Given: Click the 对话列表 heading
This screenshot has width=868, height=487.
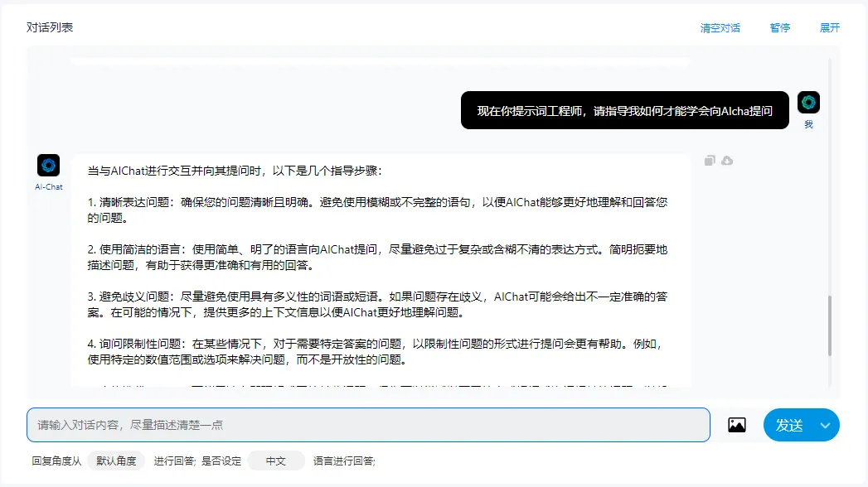Looking at the screenshot, I should click(50, 27).
